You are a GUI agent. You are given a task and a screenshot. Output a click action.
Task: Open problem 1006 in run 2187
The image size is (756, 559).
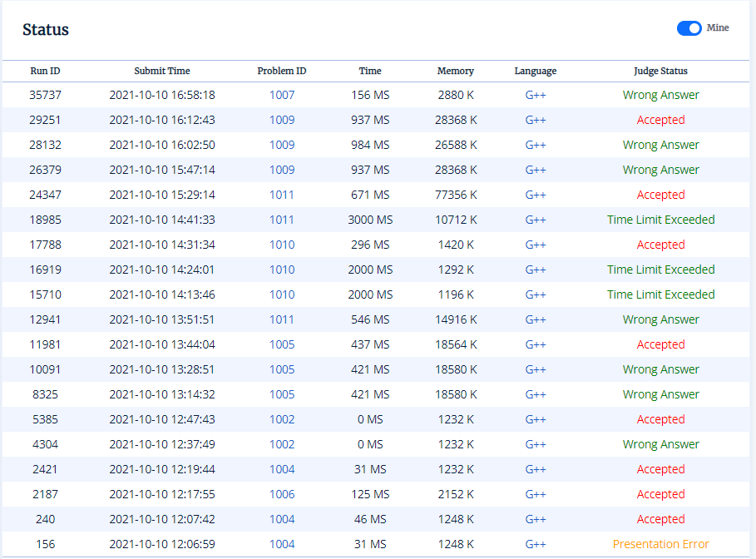click(282, 494)
